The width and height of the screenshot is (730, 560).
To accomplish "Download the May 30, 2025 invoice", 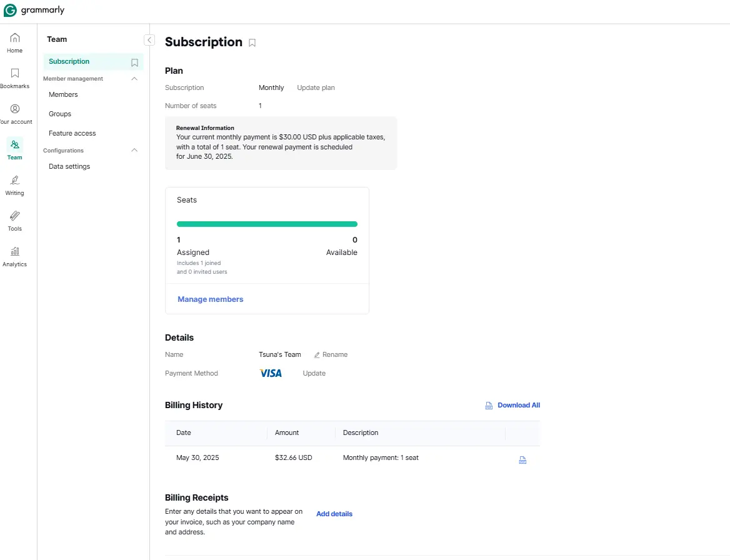I will (522, 460).
